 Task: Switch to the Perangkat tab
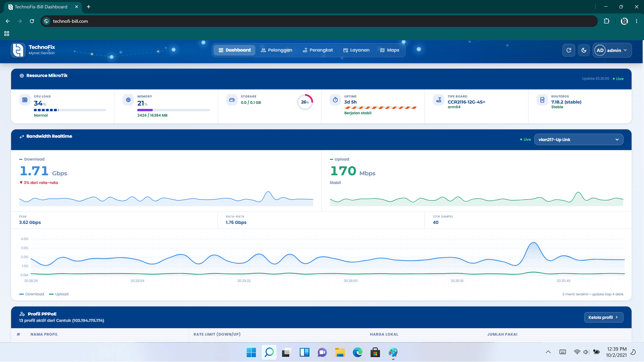coord(318,50)
